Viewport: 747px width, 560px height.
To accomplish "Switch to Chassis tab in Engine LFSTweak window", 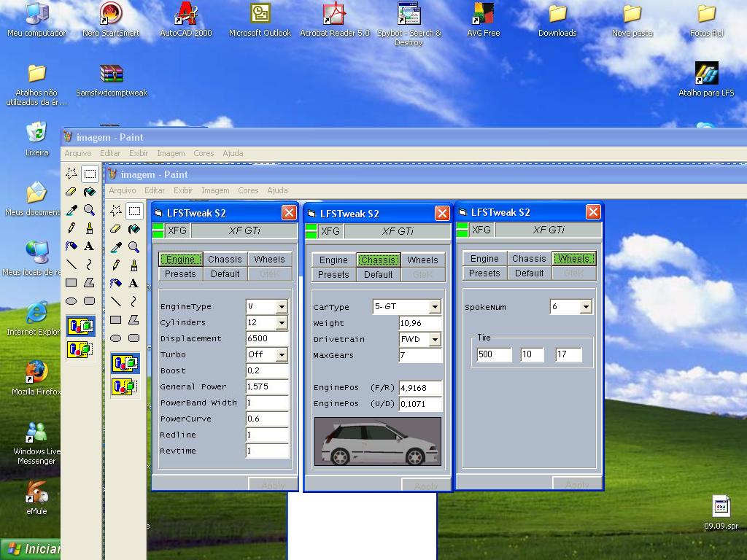I will (x=225, y=259).
